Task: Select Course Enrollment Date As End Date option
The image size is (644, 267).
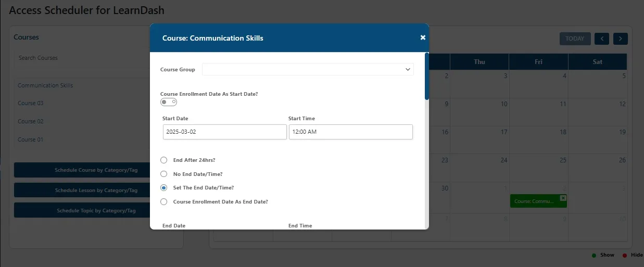Action: pos(163,201)
